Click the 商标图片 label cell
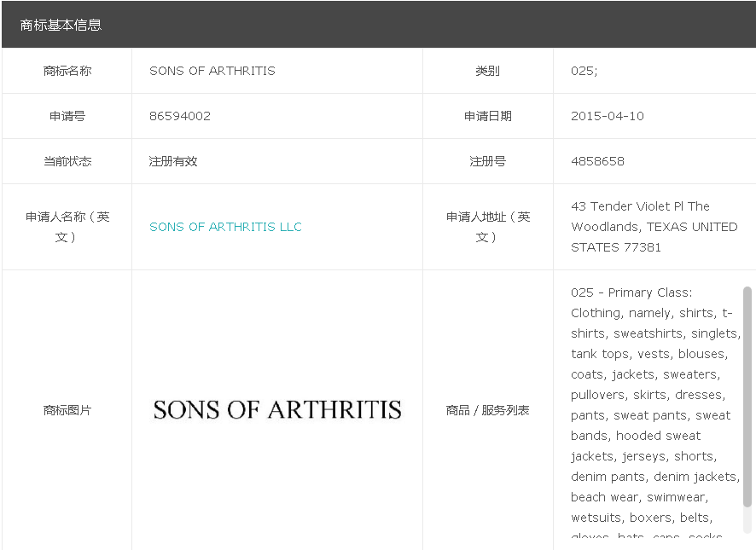The height and width of the screenshot is (550, 756). 67,410
